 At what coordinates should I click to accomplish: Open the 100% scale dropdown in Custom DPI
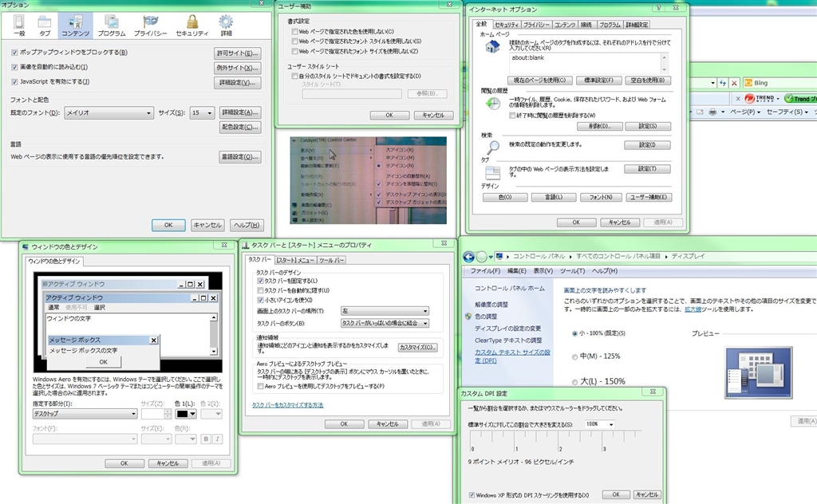pyautogui.click(x=598, y=424)
